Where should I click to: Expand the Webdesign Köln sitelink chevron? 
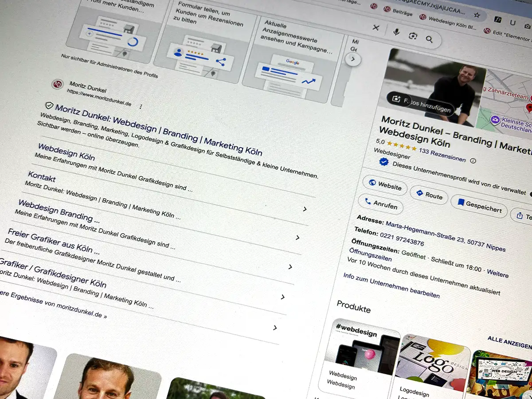point(305,209)
